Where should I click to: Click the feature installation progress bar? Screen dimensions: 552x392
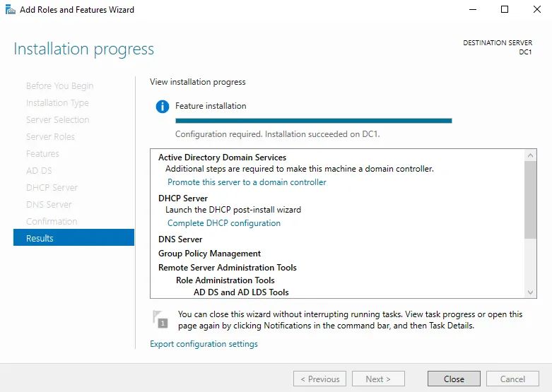tap(313, 121)
